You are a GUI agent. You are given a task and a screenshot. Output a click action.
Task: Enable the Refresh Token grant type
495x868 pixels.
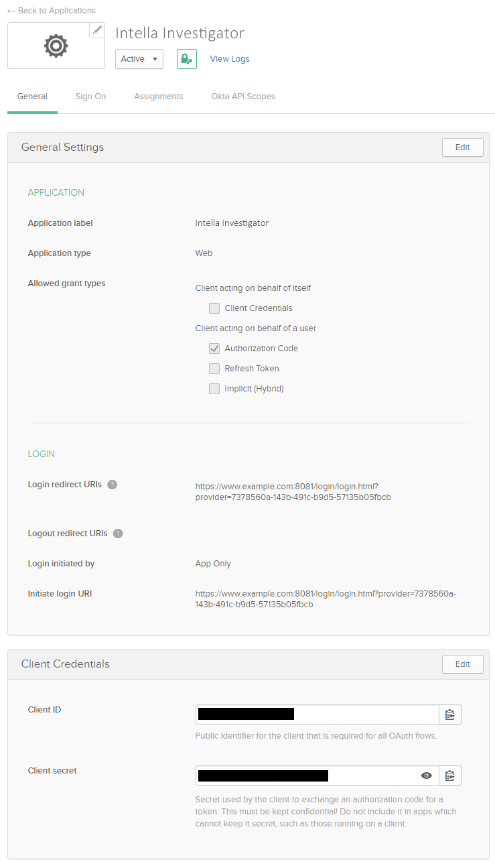214,369
